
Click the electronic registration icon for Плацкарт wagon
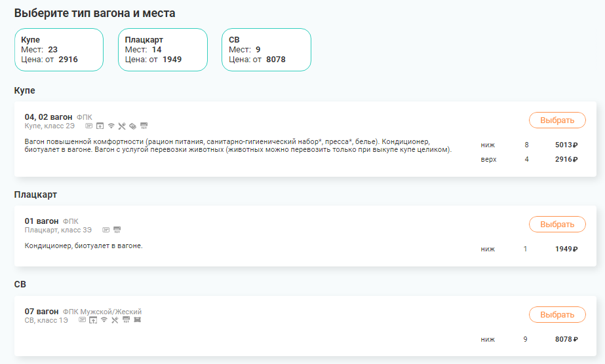click(x=106, y=230)
